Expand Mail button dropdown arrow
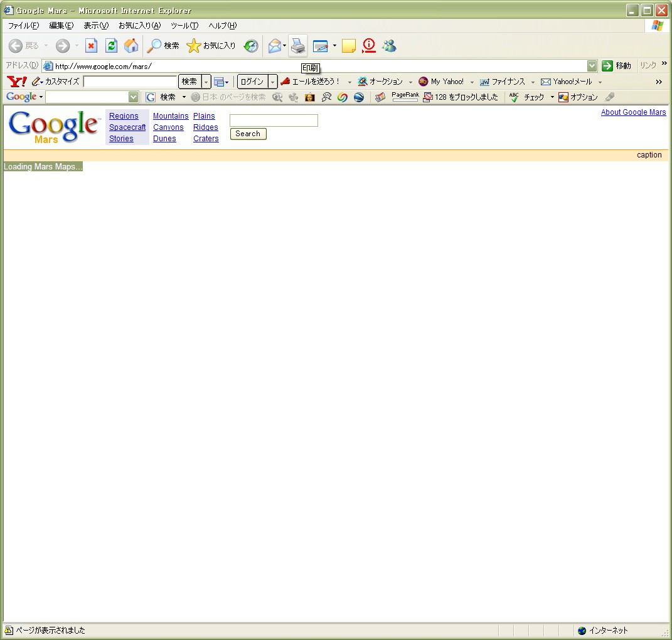This screenshot has width=672, height=640. click(285, 45)
